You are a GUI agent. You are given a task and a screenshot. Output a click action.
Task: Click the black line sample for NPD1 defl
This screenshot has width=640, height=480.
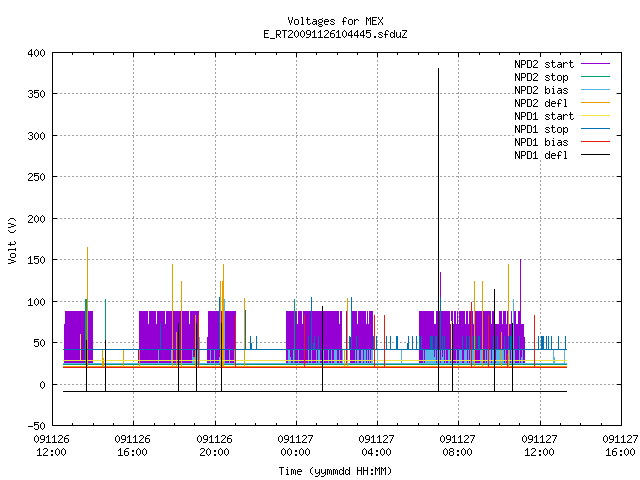pos(596,155)
